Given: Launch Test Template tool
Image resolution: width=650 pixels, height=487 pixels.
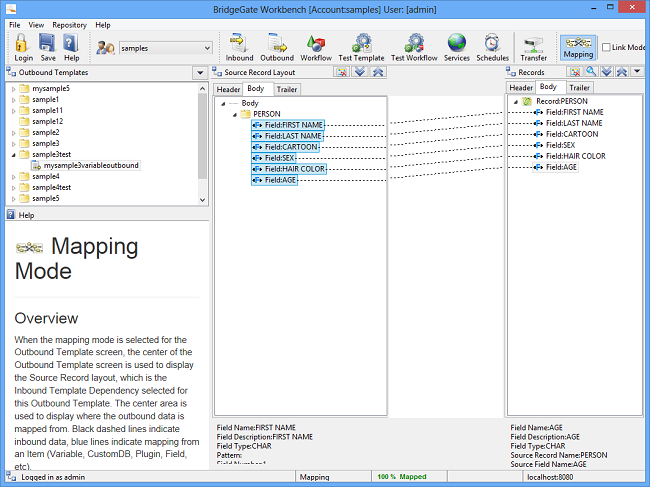Looking at the screenshot, I should pyautogui.click(x=361, y=47).
